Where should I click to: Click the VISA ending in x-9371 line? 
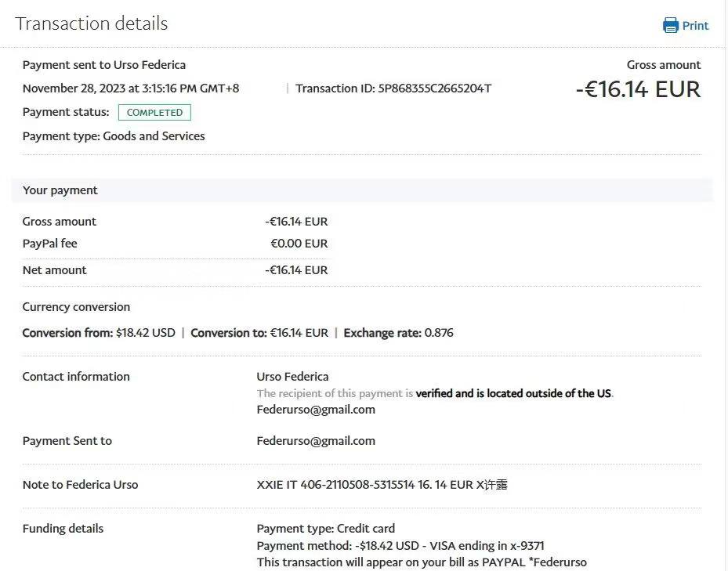(400, 546)
